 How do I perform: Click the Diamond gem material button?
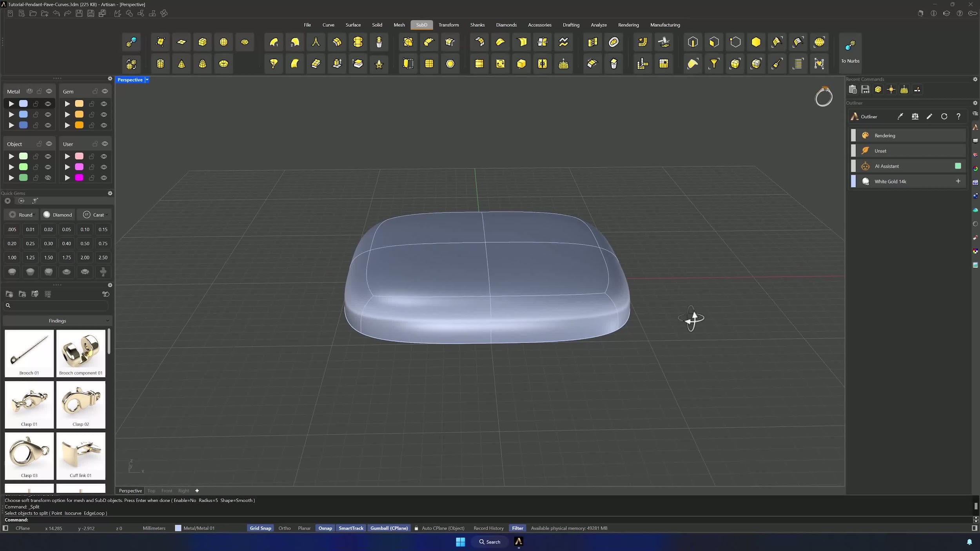(58, 215)
